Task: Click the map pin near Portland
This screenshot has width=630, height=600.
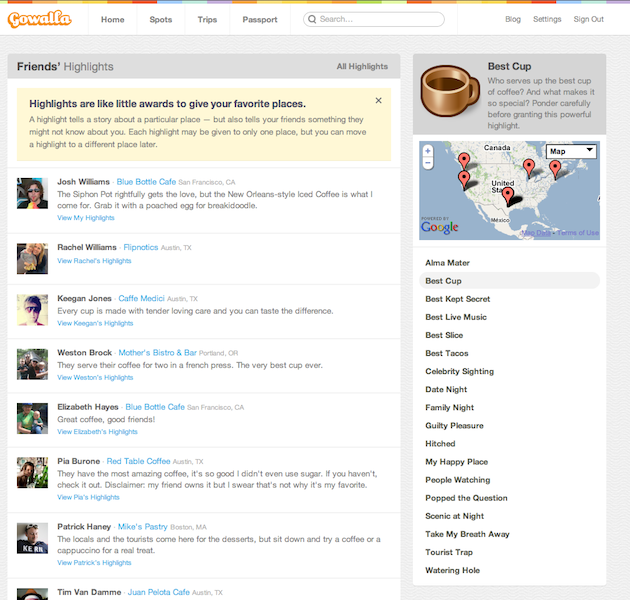Action: (464, 160)
